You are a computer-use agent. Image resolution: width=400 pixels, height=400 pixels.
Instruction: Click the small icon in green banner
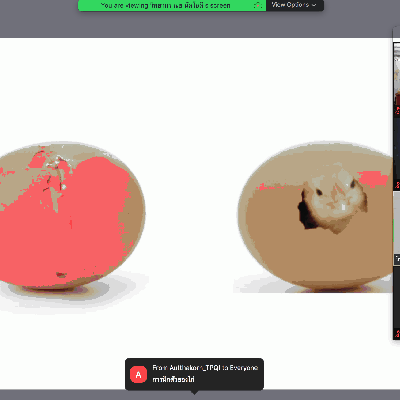click(258, 5)
